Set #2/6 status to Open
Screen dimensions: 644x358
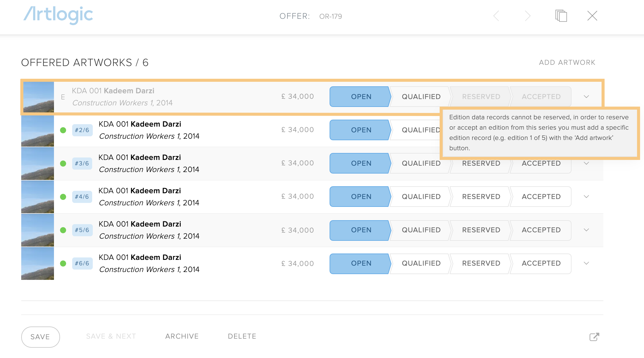360,130
